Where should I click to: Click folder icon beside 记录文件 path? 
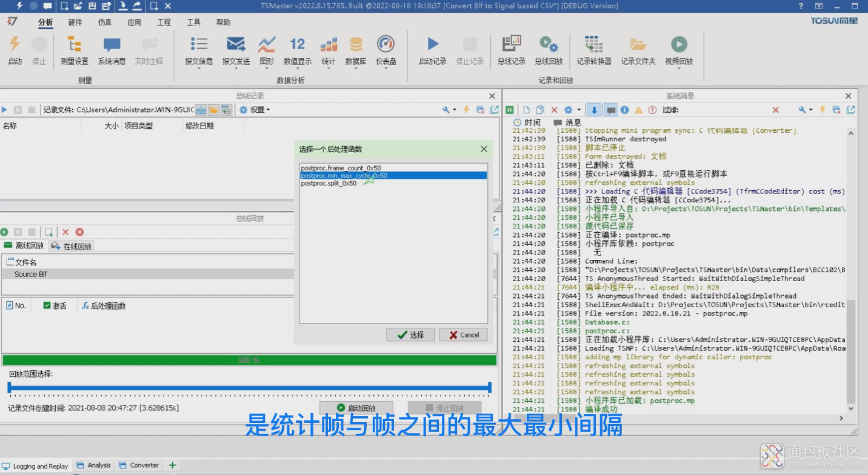213,110
